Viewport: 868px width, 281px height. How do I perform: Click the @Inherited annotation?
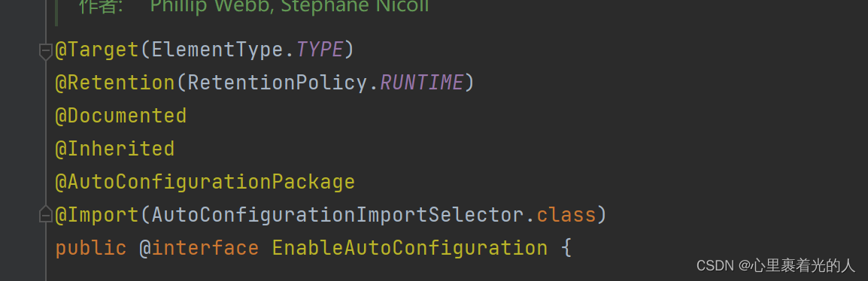[x=114, y=149]
